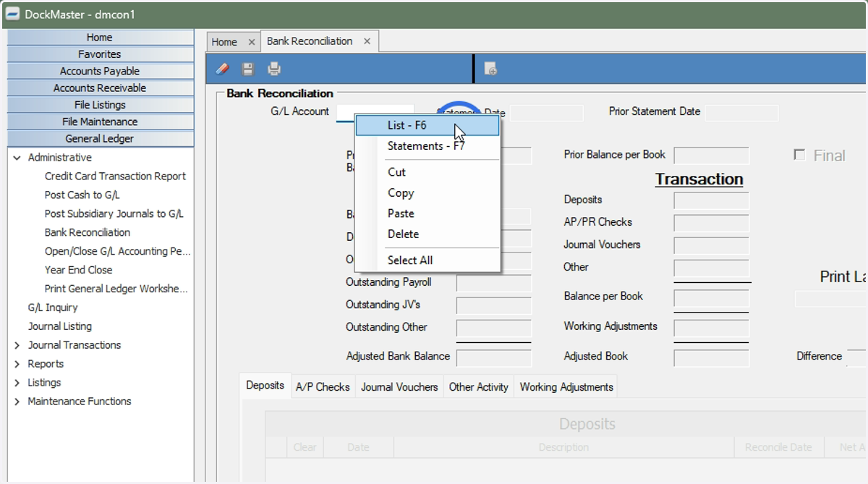This screenshot has height=484, width=868.
Task: Click the Outstanding Payroll field
Action: point(494,283)
